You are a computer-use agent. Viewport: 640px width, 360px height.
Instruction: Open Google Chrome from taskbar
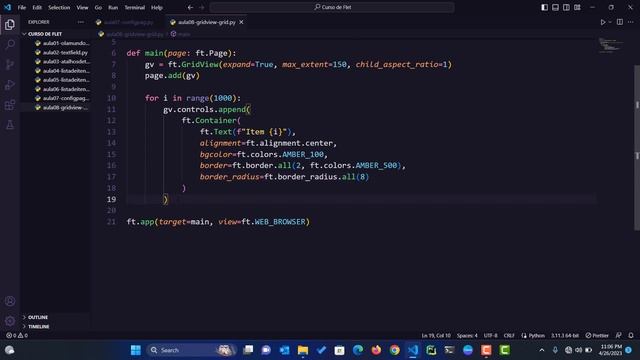point(394,350)
